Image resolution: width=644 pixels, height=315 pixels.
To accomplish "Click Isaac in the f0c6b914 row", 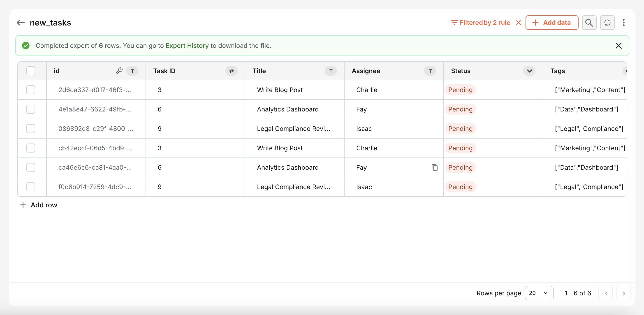I will (364, 187).
